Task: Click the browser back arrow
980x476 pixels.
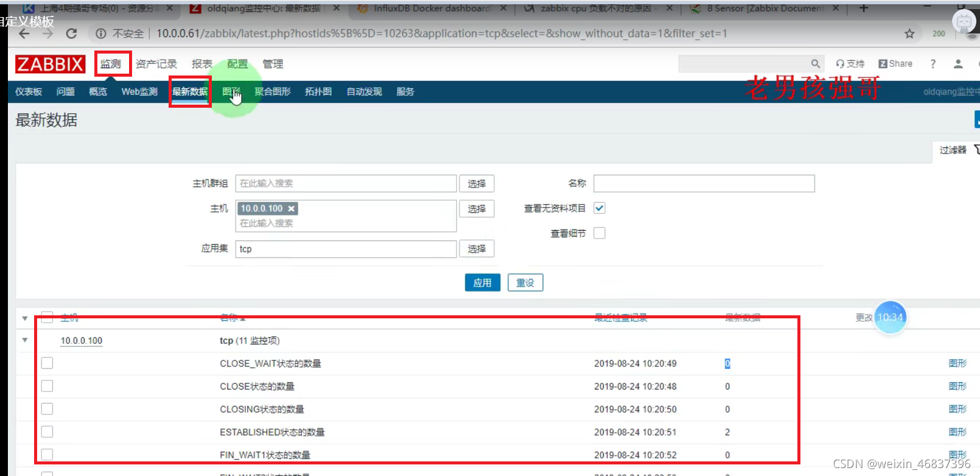Action: (24, 34)
